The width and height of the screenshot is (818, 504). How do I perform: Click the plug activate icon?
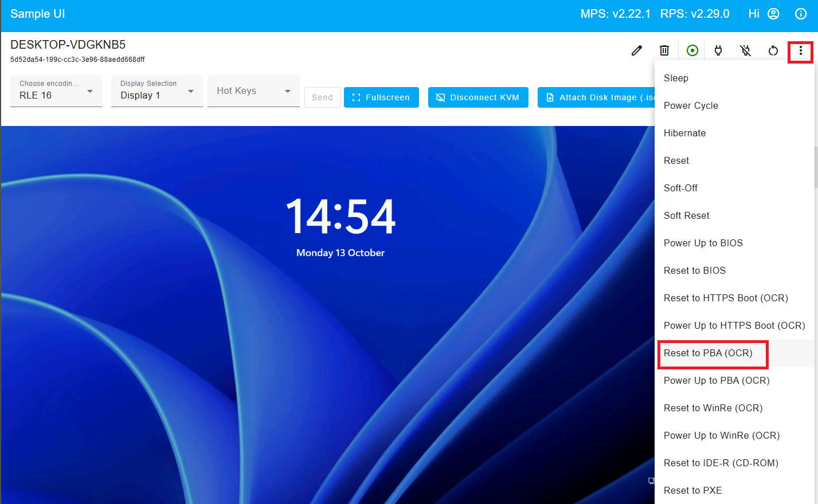click(718, 50)
